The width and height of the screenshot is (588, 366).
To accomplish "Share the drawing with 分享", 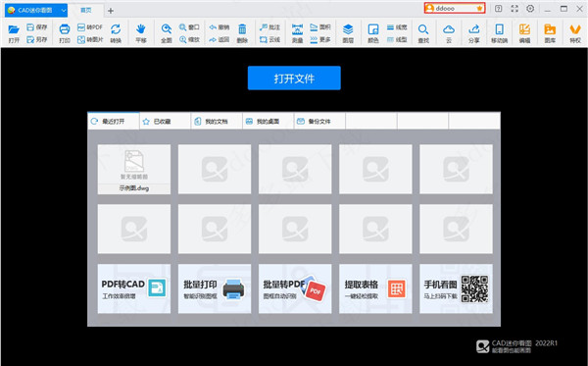I will [474, 33].
